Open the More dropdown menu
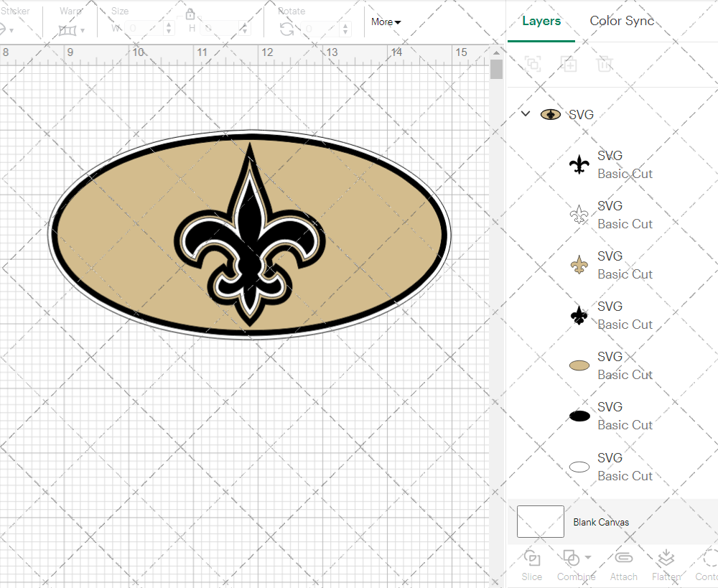The image size is (718, 588). [x=386, y=22]
